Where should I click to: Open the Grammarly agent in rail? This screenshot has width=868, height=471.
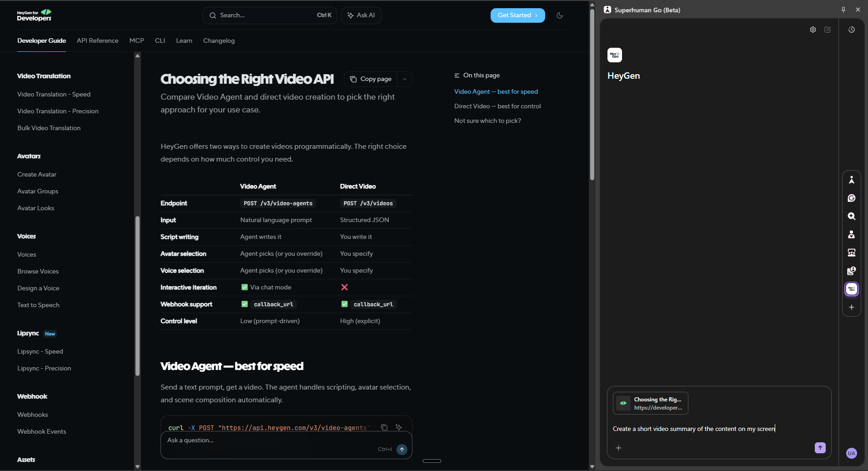click(852, 198)
